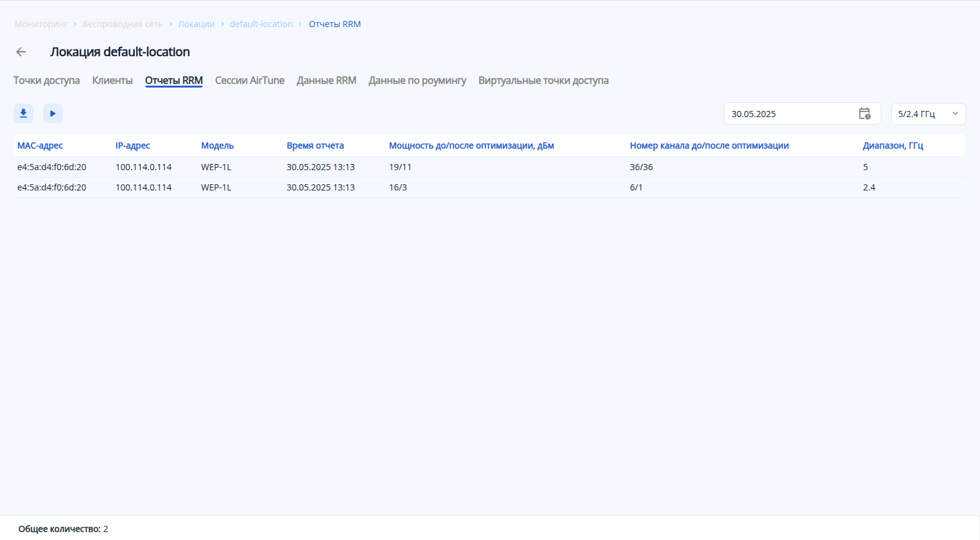The image size is (980, 540).
Task: Click the Мониторинг breadcrumb link
Action: click(x=41, y=24)
